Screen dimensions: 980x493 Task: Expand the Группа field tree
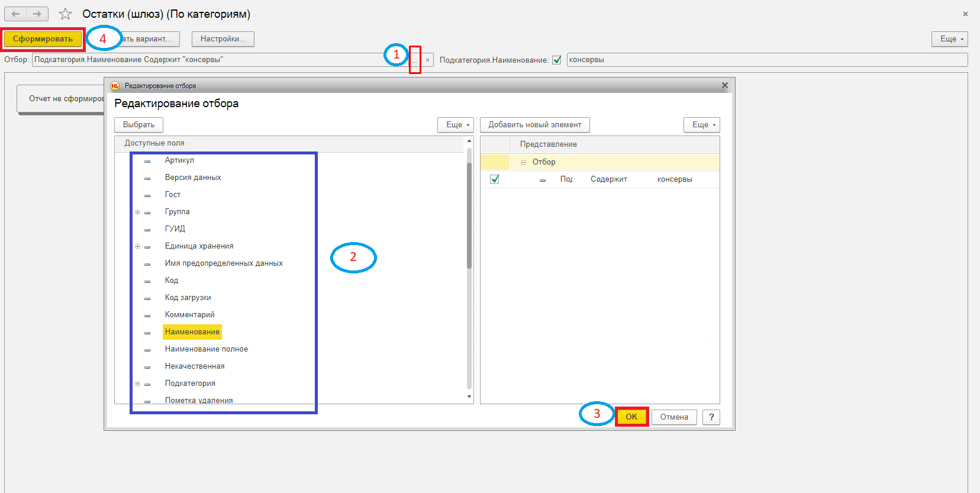(x=137, y=212)
